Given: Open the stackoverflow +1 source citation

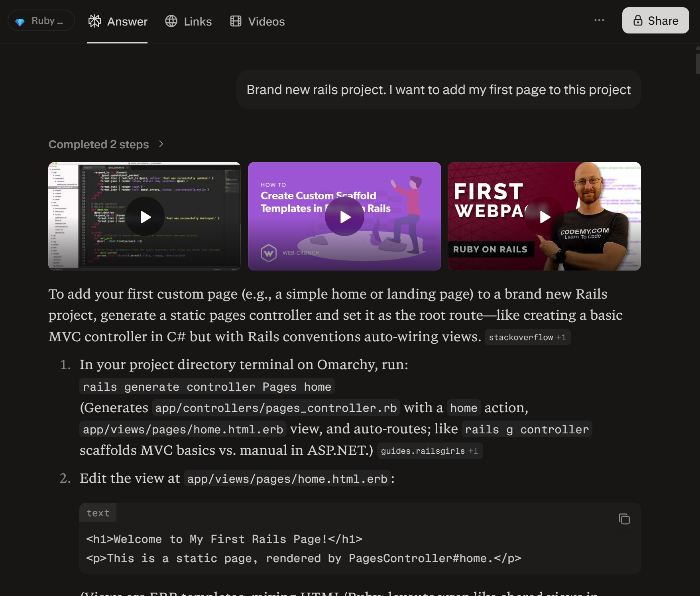Looking at the screenshot, I should point(527,337).
